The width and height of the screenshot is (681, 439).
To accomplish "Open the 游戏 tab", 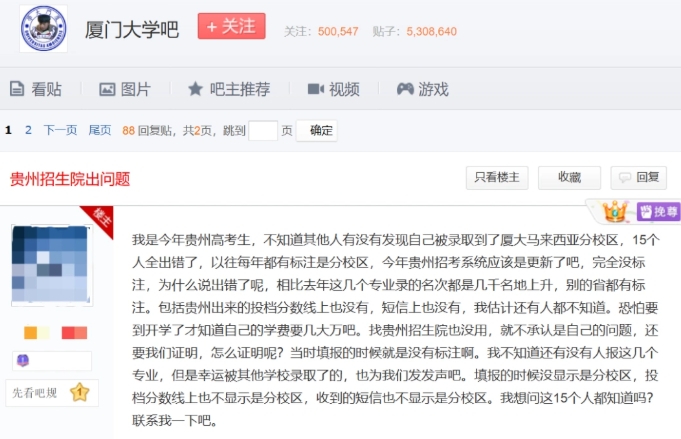I will [x=423, y=89].
